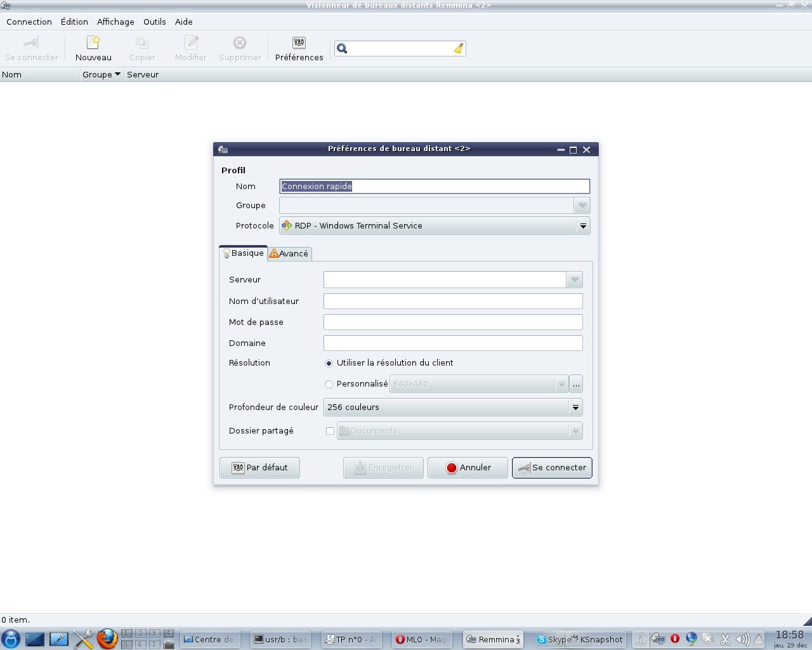Open the wrench and screwdriver tools launcher

click(83, 639)
